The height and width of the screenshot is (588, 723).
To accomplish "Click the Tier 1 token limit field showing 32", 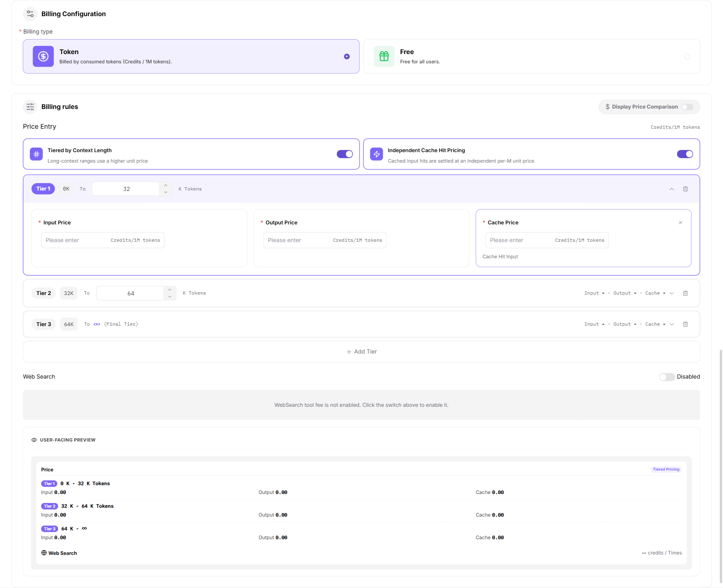I will (126, 189).
